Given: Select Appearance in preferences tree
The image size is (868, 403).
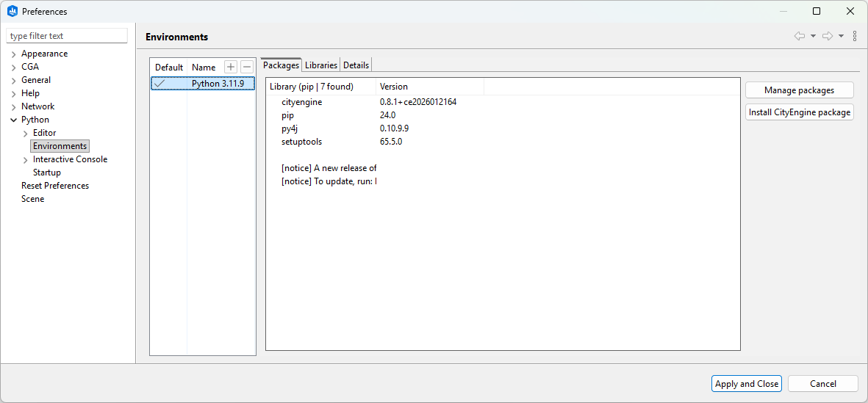Looking at the screenshot, I should tap(44, 54).
